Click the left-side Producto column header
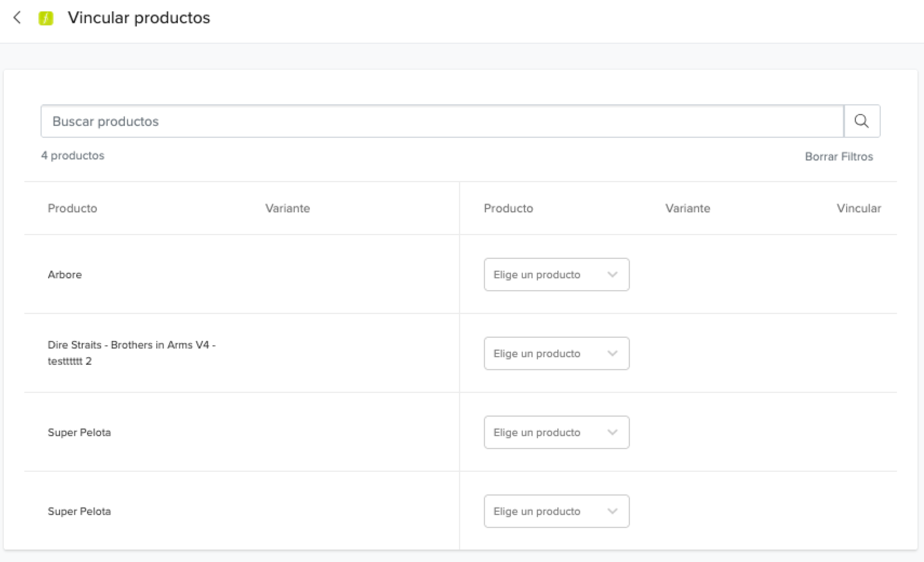Screen dimensions: 924x562 pyautogui.click(x=72, y=209)
